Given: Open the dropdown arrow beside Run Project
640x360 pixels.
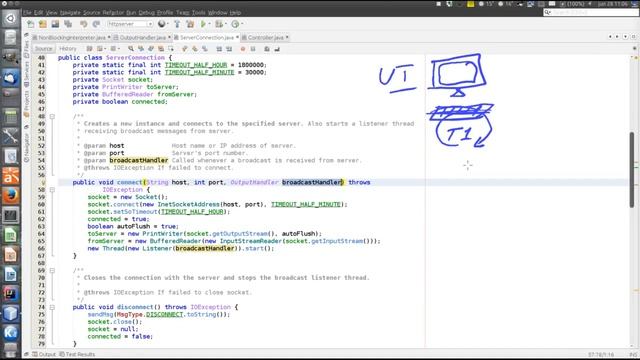Looking at the screenshot, I should tap(209, 24).
